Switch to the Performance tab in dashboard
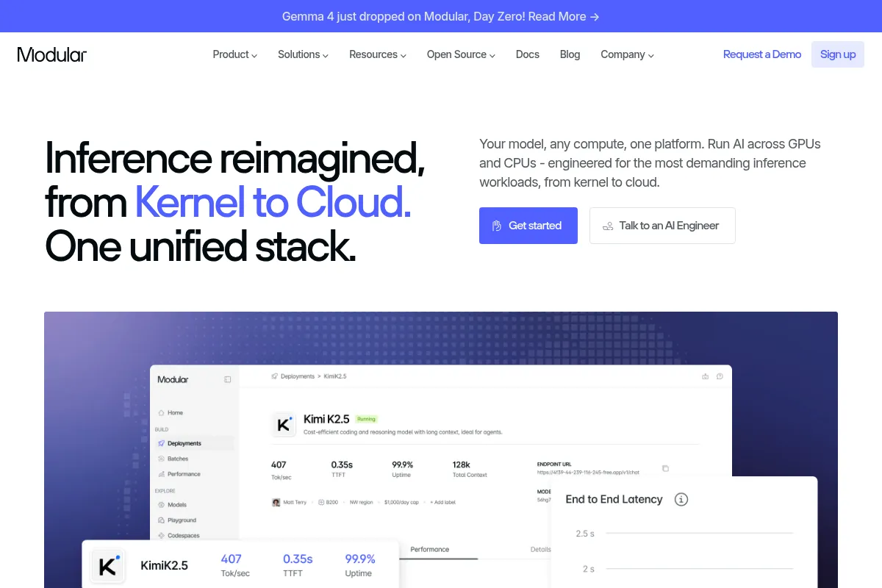 (430, 549)
